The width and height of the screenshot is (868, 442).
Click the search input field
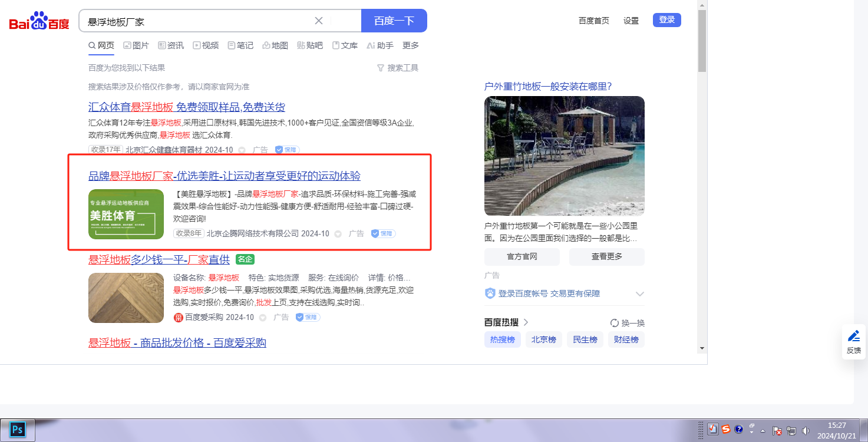pos(197,21)
